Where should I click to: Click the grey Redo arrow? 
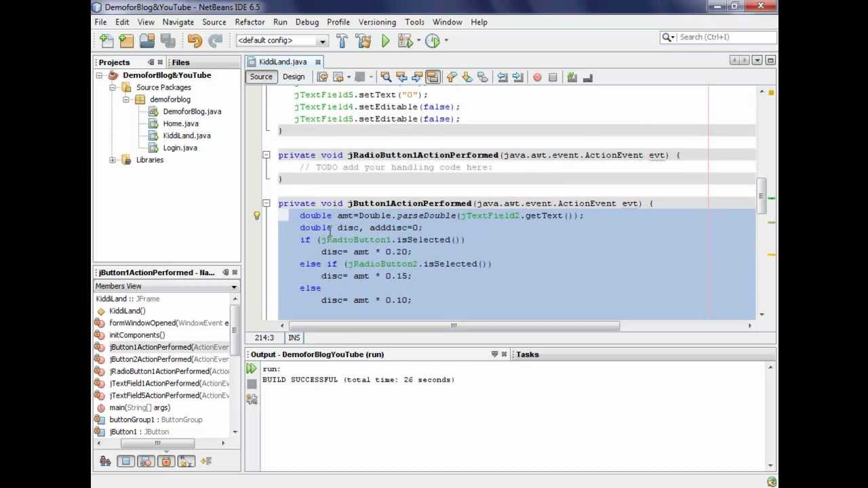click(216, 41)
